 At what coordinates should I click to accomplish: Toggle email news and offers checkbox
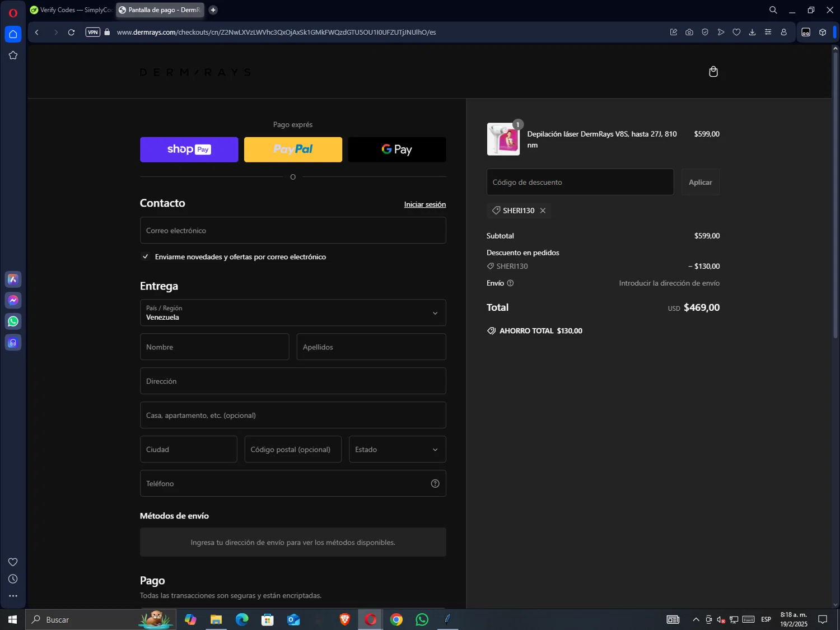pyautogui.click(x=145, y=256)
